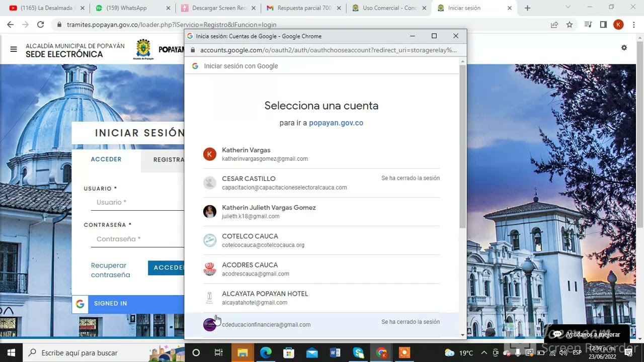Choose the COTELCO CAUCA account
The width and height of the screenshot is (644, 362).
(x=321, y=240)
